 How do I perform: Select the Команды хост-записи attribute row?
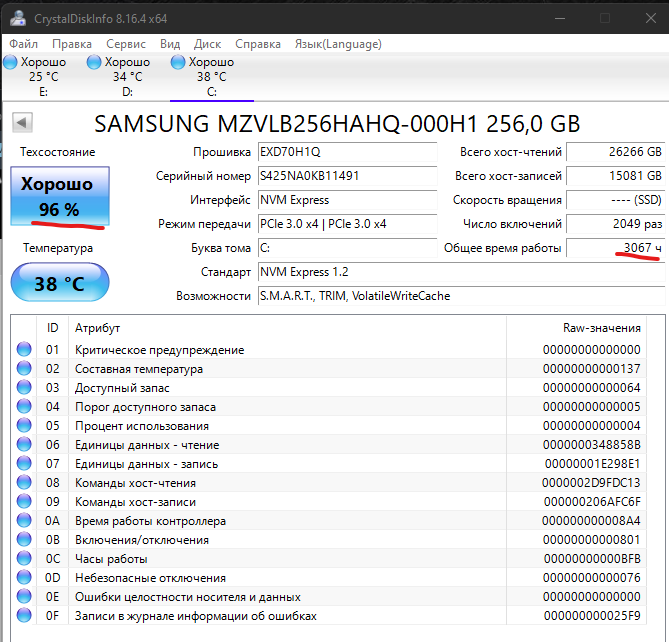(329, 501)
